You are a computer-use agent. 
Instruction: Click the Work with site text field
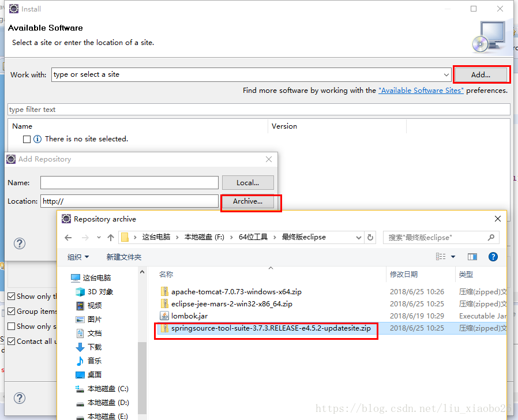247,74
